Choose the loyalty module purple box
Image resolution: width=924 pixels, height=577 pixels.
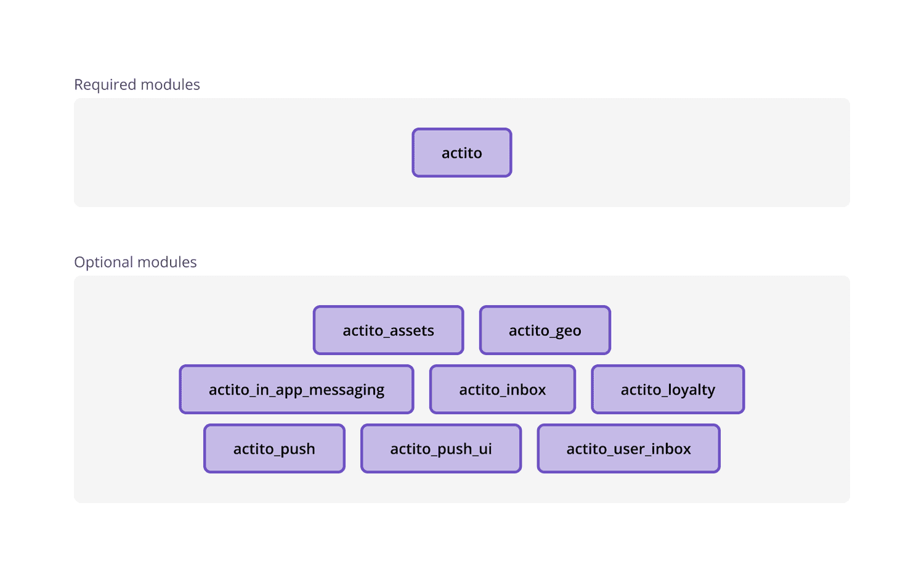click(668, 390)
